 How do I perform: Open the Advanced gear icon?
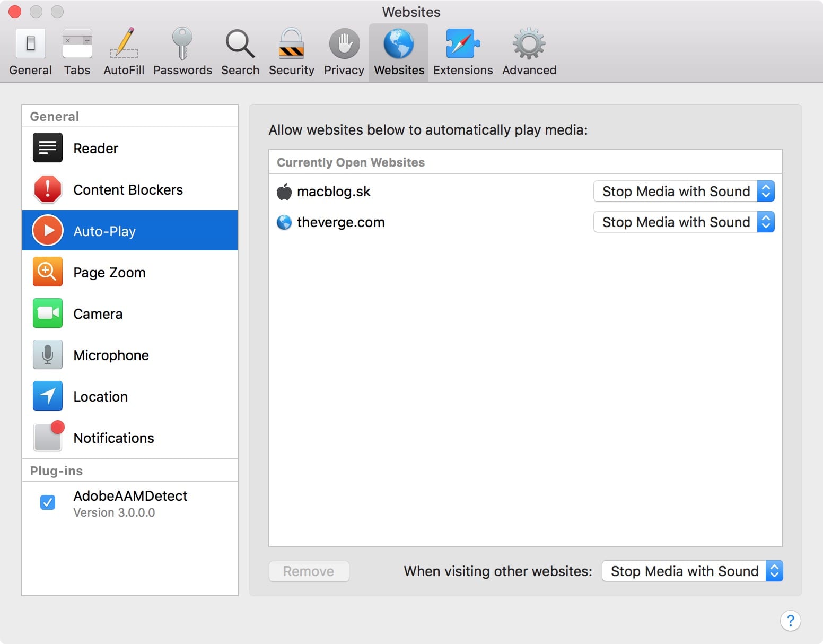(529, 43)
